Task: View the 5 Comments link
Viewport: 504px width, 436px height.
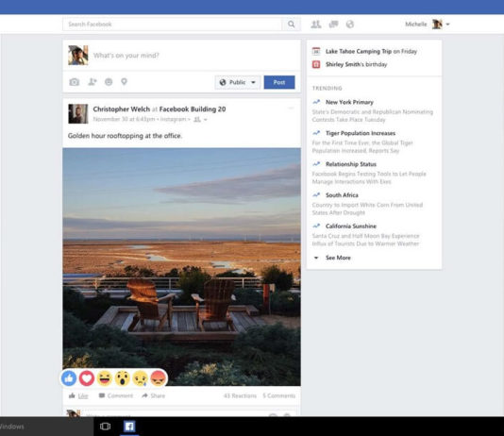Action: coord(278,395)
